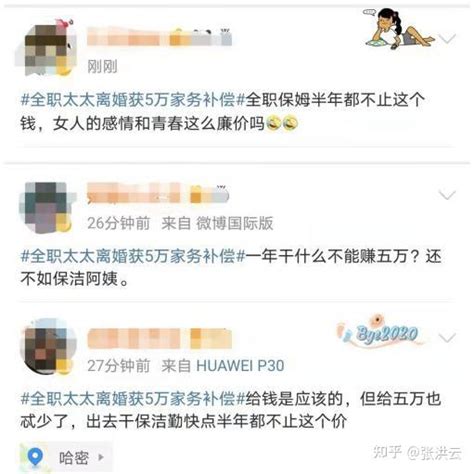Tap the third poster's blurred username

pyautogui.click(x=159, y=338)
